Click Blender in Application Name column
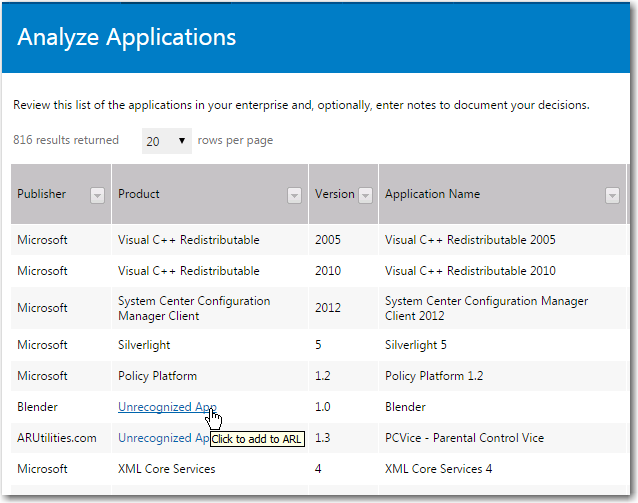638x503 pixels. [x=405, y=407]
